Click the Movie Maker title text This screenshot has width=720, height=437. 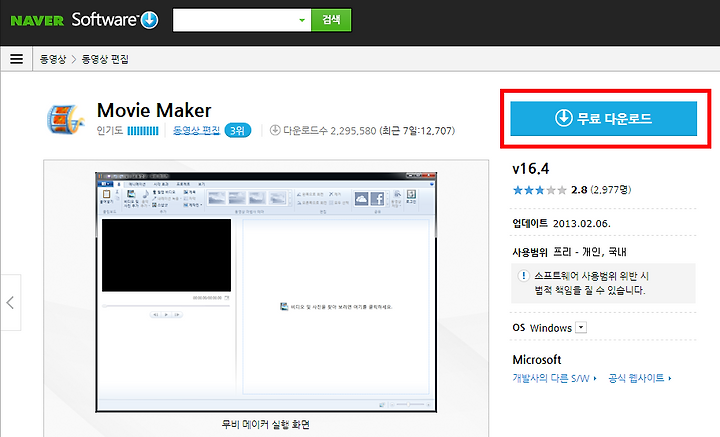(154, 110)
